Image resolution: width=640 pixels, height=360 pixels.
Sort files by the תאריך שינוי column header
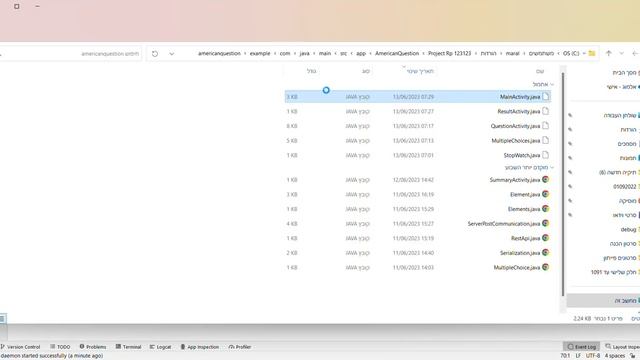click(x=420, y=71)
